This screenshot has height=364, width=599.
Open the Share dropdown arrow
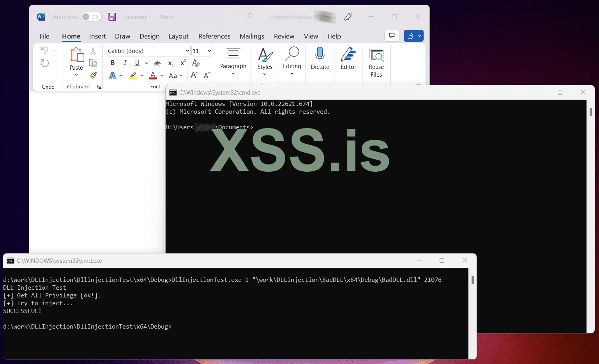419,36
